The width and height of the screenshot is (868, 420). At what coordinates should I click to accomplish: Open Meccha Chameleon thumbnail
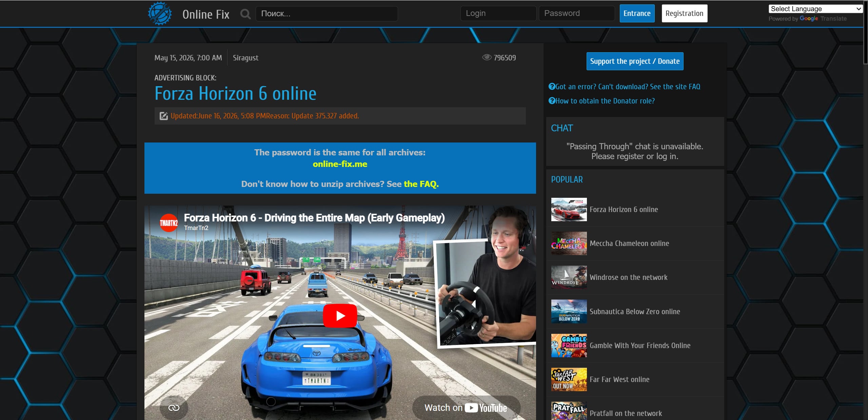point(569,243)
